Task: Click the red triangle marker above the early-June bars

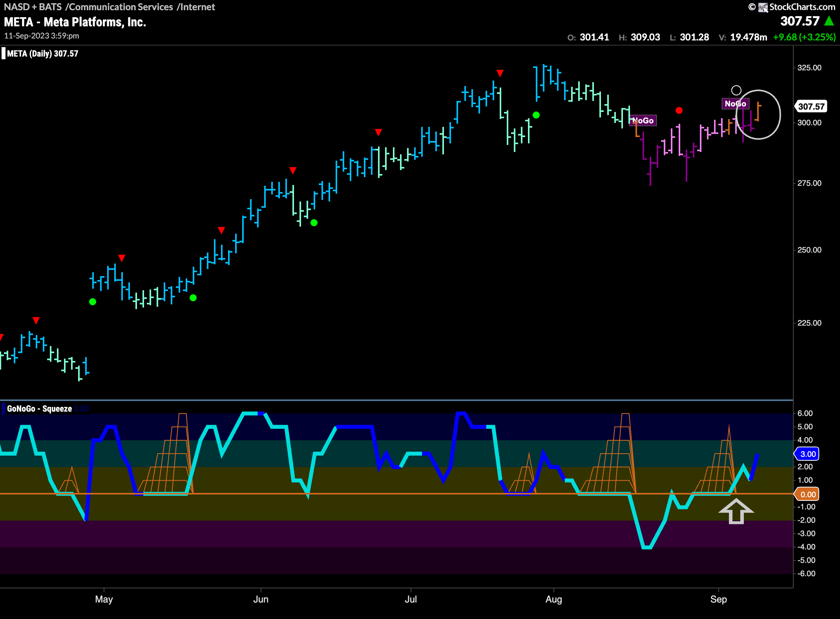Action: pos(293,170)
